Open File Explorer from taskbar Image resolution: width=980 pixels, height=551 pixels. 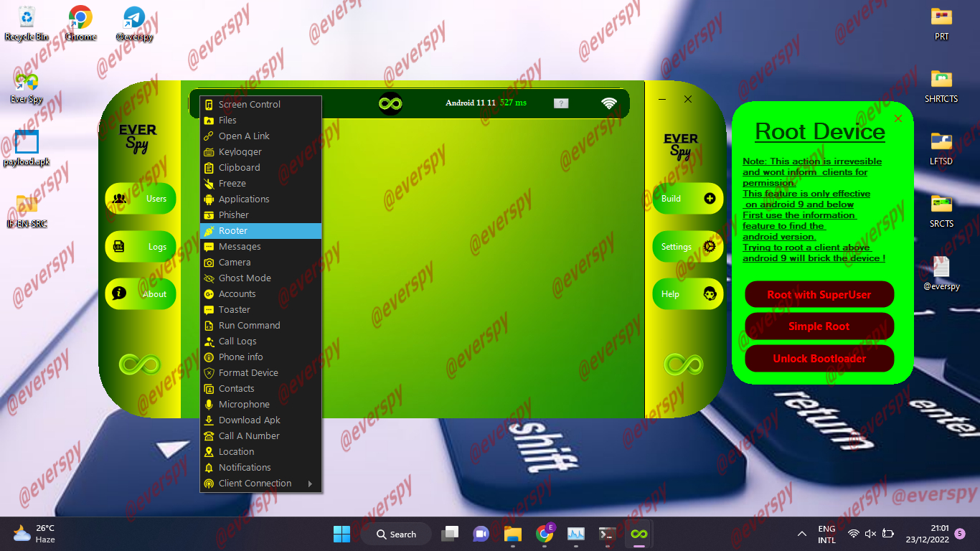[x=512, y=534]
